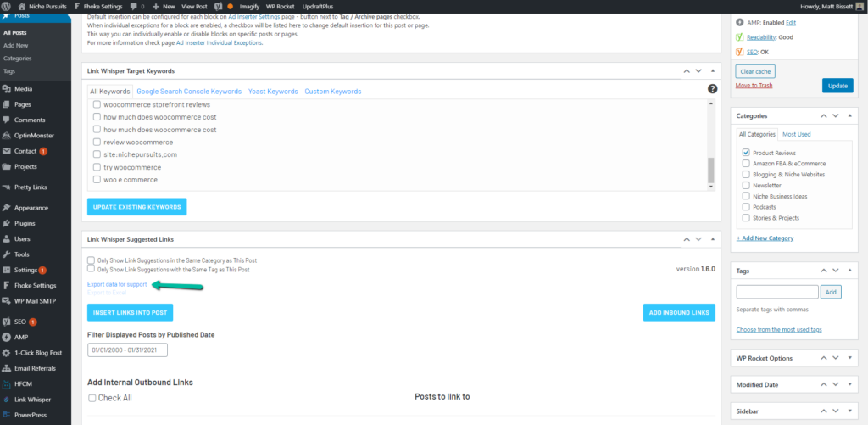The width and height of the screenshot is (868, 425).
Task: Open the AMP sidebar icon
Action: [7, 337]
